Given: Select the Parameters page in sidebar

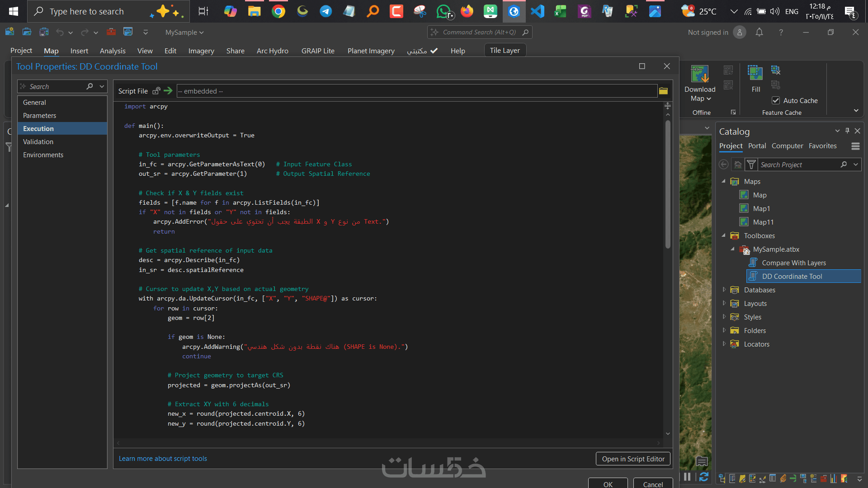Looking at the screenshot, I should coord(40,116).
